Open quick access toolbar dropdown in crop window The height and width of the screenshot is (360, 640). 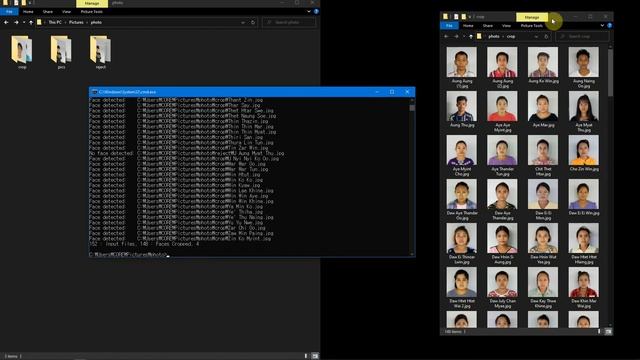tap(470, 17)
